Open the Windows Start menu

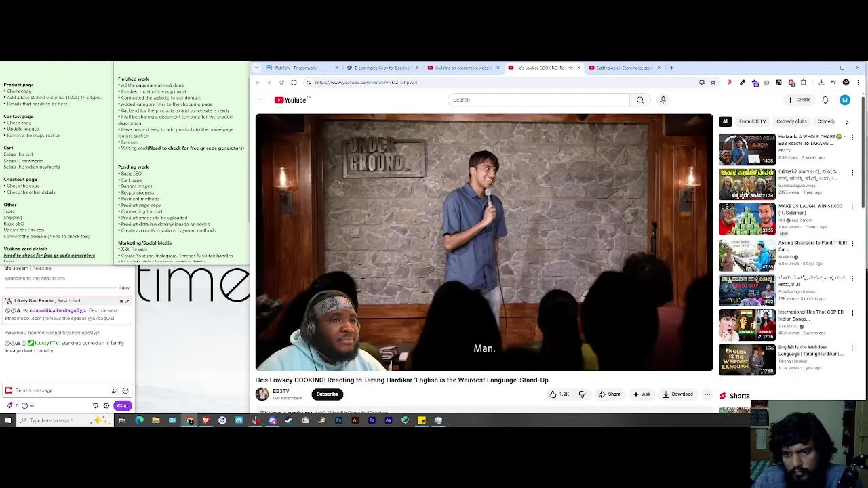pos(7,420)
